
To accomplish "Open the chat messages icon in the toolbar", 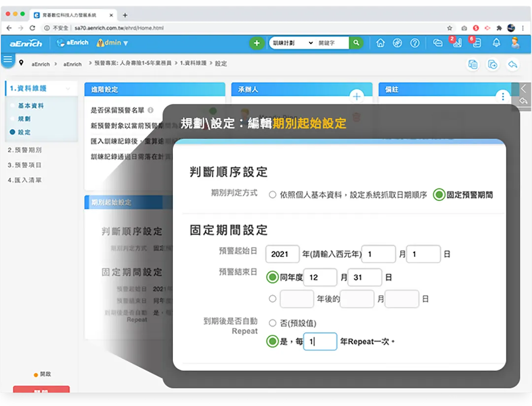I will tap(437, 43).
